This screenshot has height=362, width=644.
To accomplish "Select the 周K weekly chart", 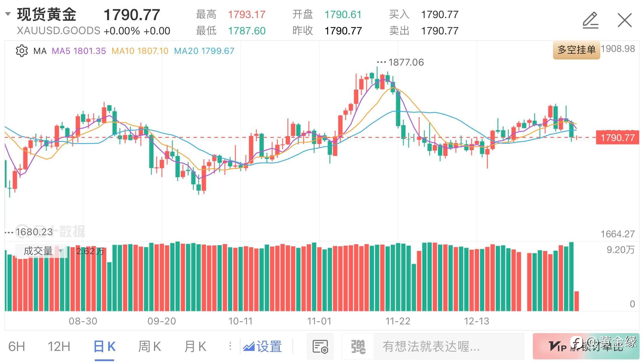I will tap(149, 346).
